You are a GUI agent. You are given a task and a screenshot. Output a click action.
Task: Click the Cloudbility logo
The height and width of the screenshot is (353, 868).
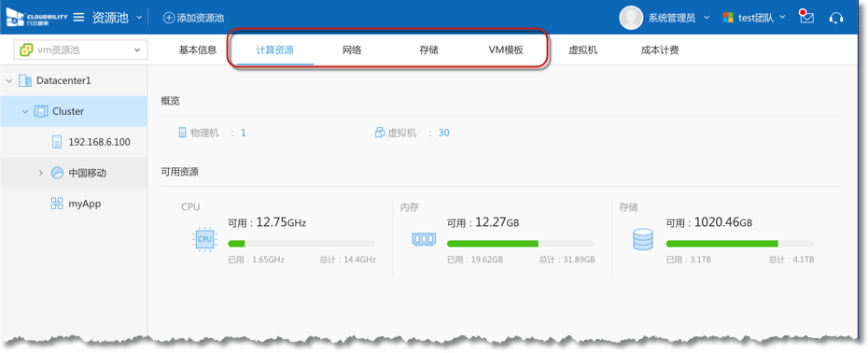36,17
